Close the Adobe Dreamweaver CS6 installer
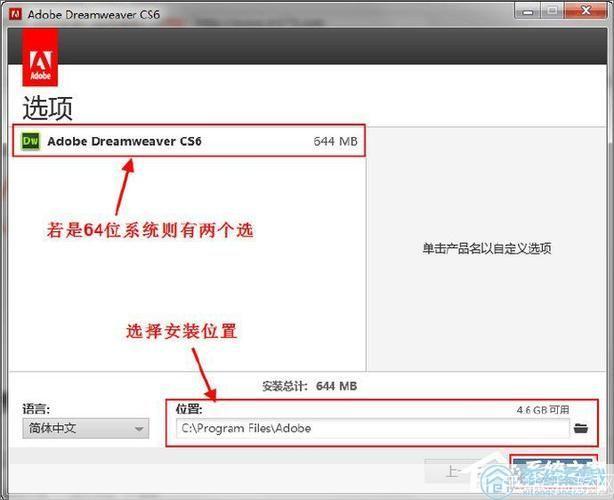 tap(586, 11)
